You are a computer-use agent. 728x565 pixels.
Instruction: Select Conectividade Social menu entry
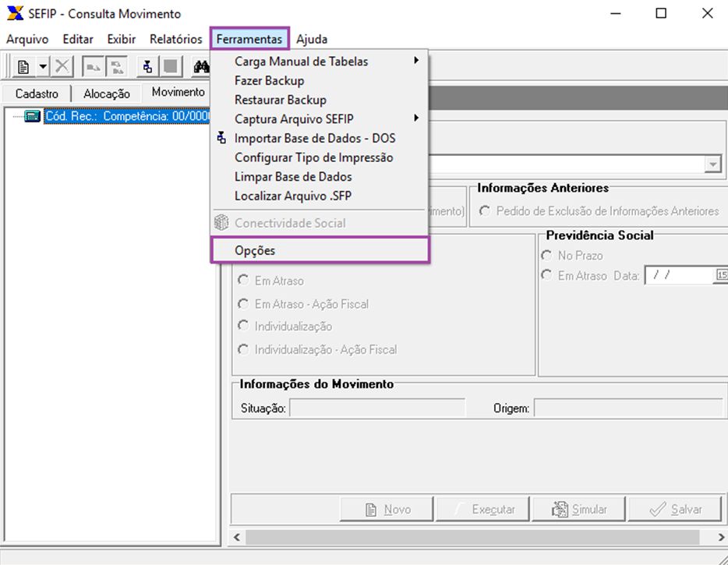click(320, 223)
